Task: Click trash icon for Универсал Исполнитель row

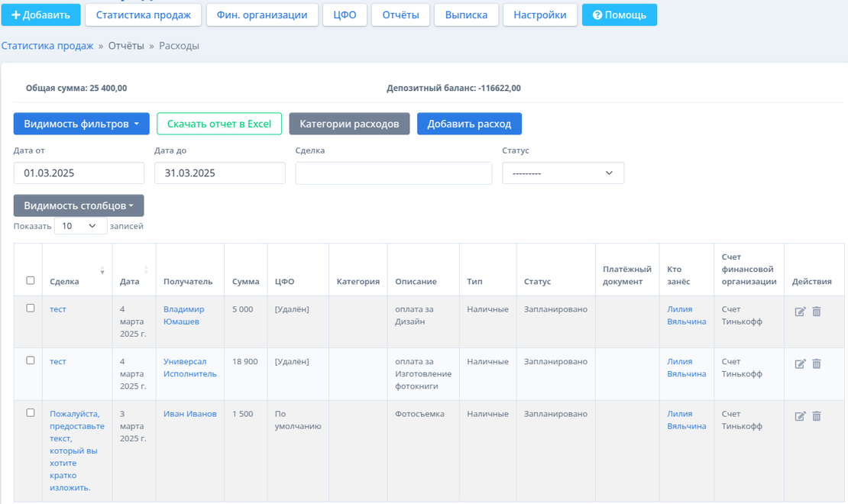Action: coord(817,364)
